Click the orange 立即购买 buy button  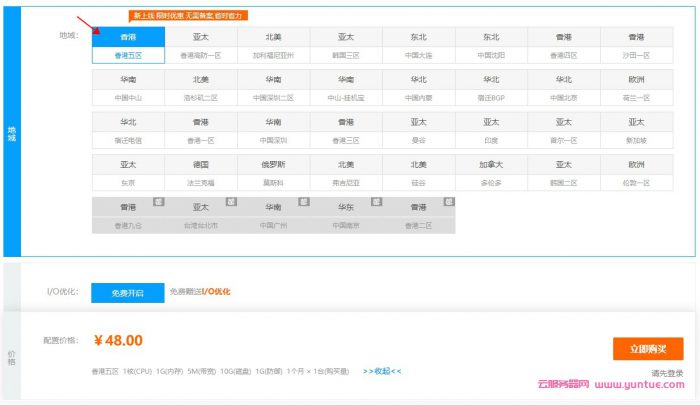648,349
